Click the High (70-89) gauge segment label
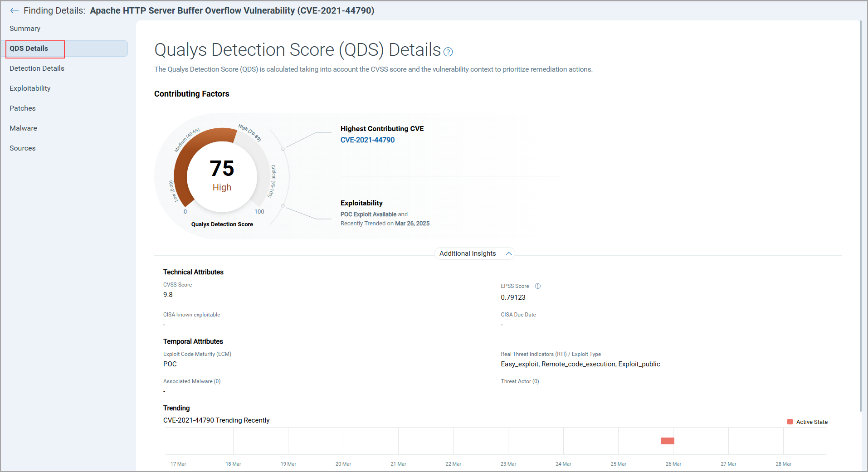 pos(250,133)
